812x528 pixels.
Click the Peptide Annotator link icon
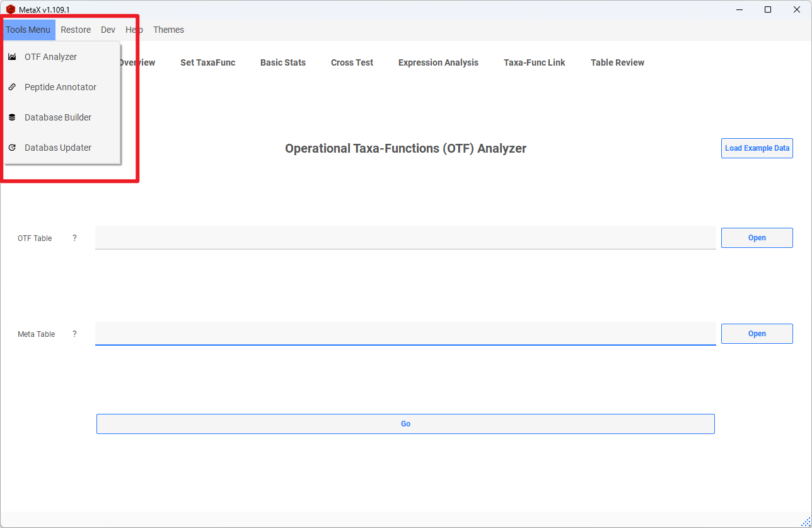[x=12, y=87]
